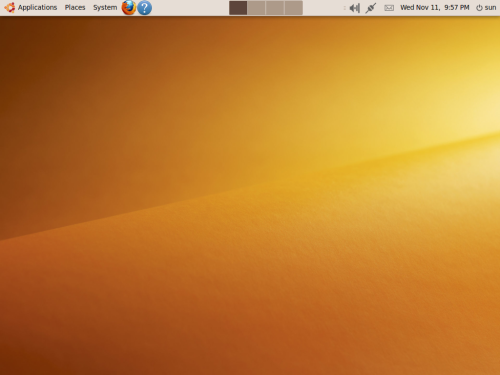Image resolution: width=500 pixels, height=375 pixels.
Task: Switch to the second workspace
Action: [256, 8]
